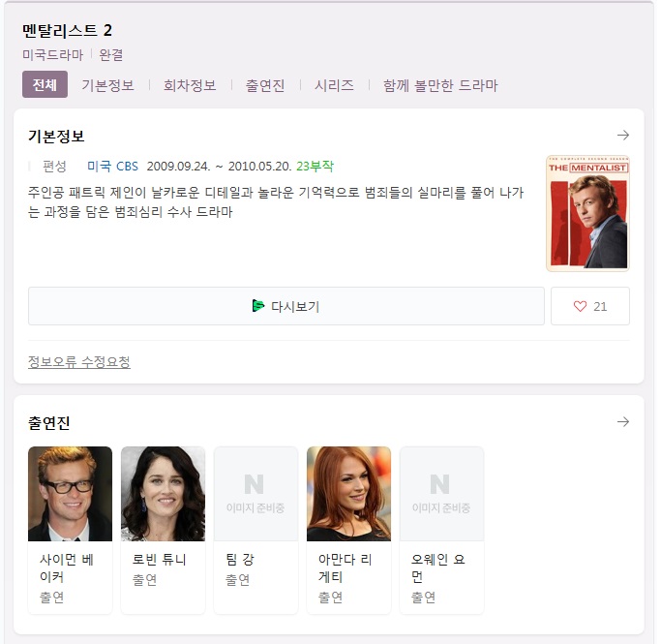Click the broadcast dates 2009.09.24. ~ 2010.05.20.
The height and width of the screenshot is (644, 661).
220,167
